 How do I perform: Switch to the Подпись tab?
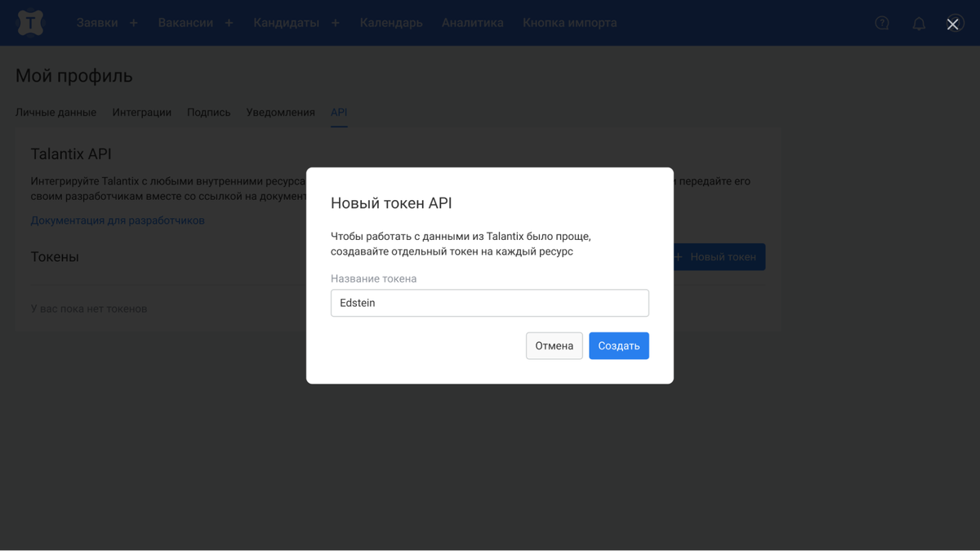click(208, 112)
